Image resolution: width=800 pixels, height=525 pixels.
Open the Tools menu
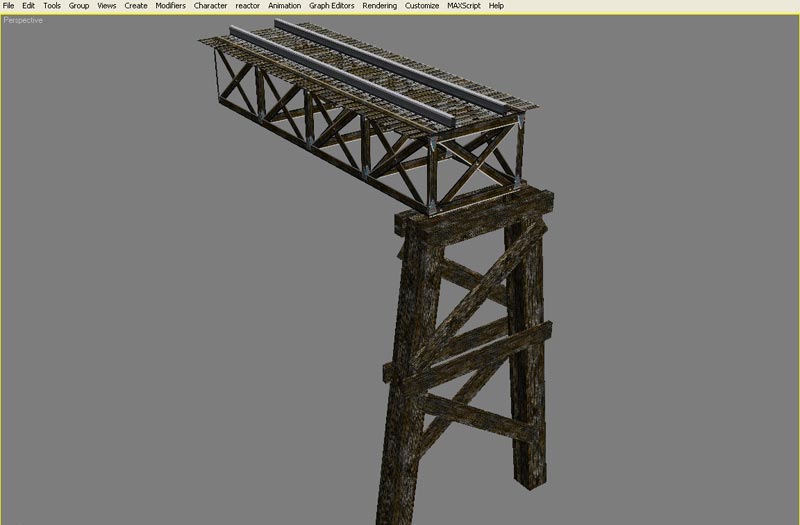coord(52,6)
